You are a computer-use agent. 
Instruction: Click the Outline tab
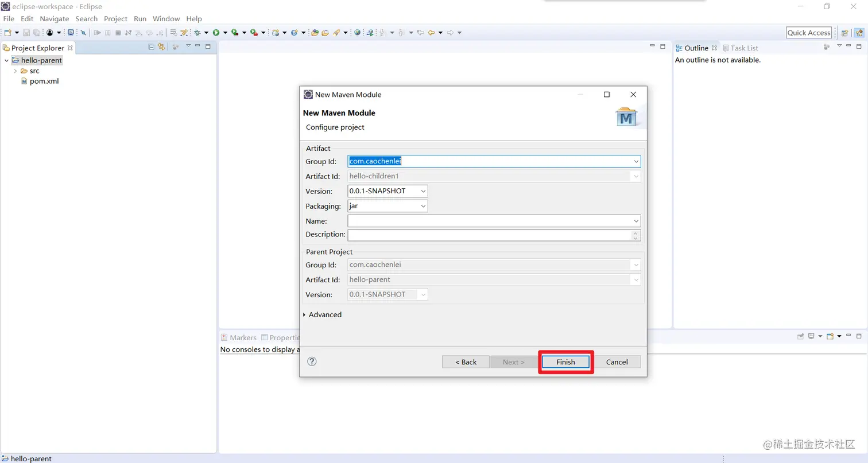[x=696, y=48]
